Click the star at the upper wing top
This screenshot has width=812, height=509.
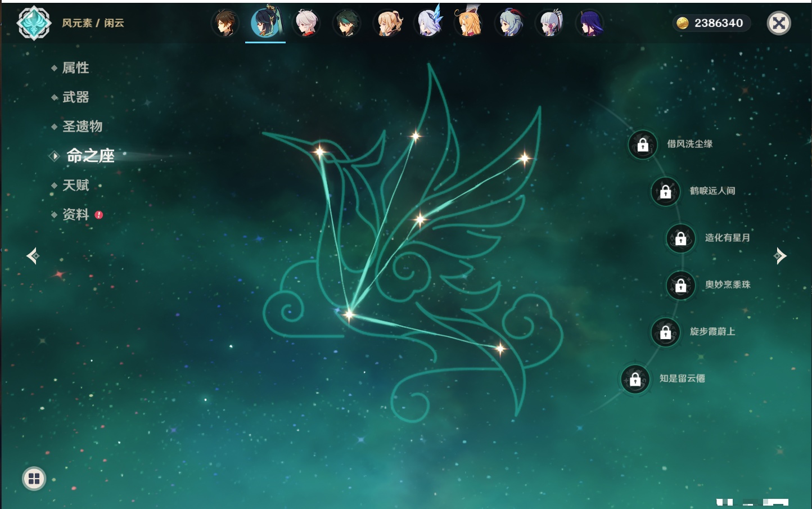click(415, 136)
